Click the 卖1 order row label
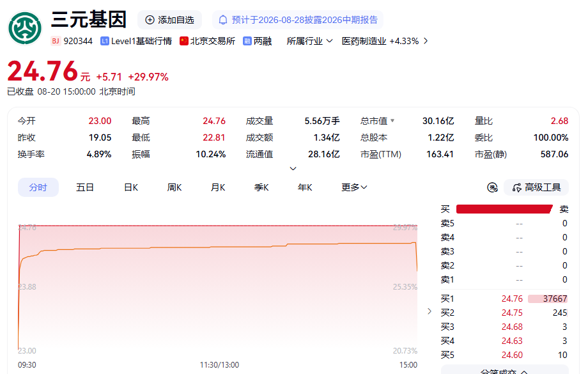Screen dimensions: 588x374 447,279
